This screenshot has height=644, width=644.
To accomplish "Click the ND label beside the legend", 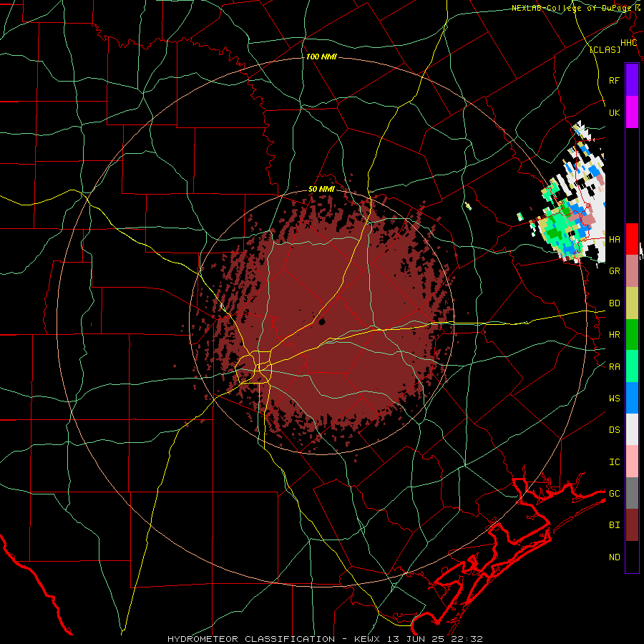I will (614, 557).
